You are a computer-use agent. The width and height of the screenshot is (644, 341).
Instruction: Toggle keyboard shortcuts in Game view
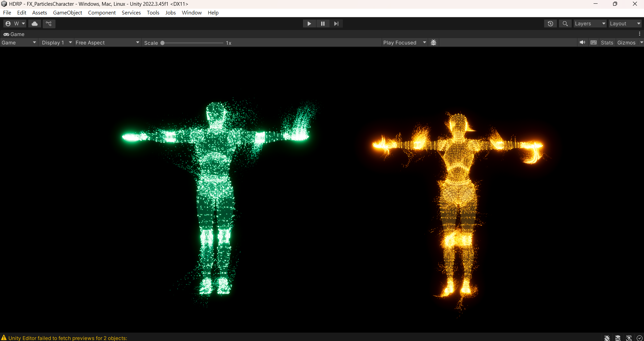click(594, 42)
